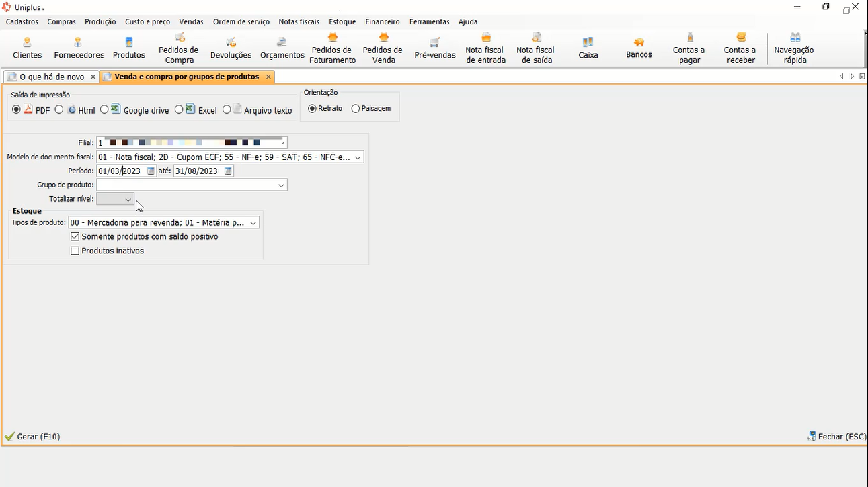
Task: Open the Ferramentas menu
Action: 430,22
